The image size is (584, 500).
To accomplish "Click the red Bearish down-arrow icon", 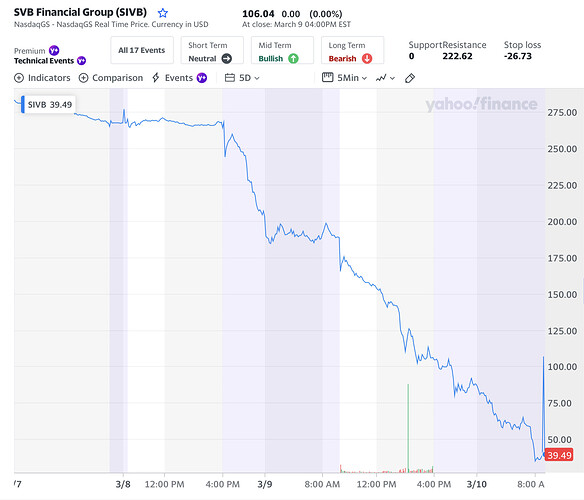I will pos(367,58).
